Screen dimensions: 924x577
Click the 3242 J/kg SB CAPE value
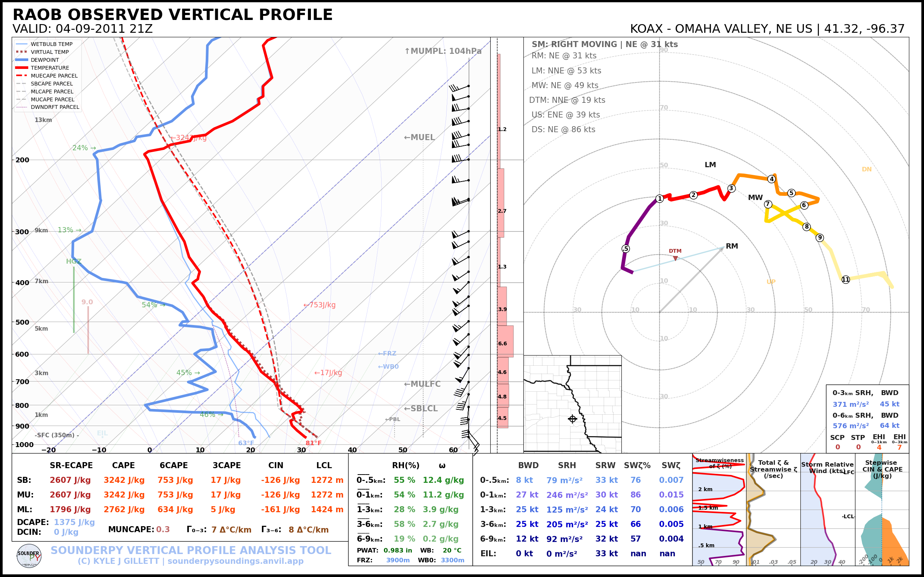(124, 480)
